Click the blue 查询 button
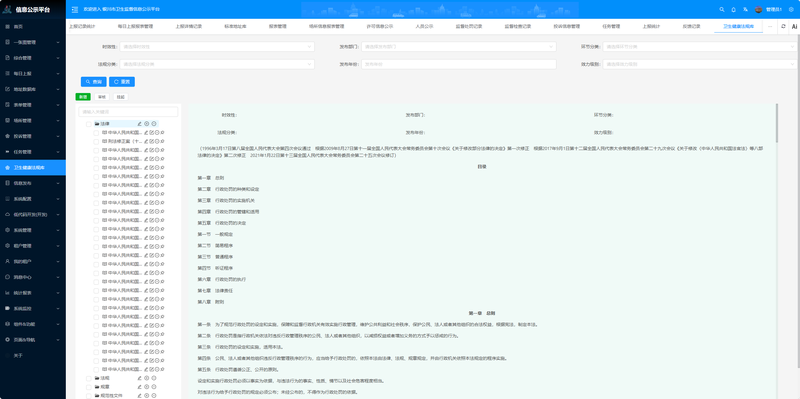The image size is (800, 399). (x=93, y=82)
